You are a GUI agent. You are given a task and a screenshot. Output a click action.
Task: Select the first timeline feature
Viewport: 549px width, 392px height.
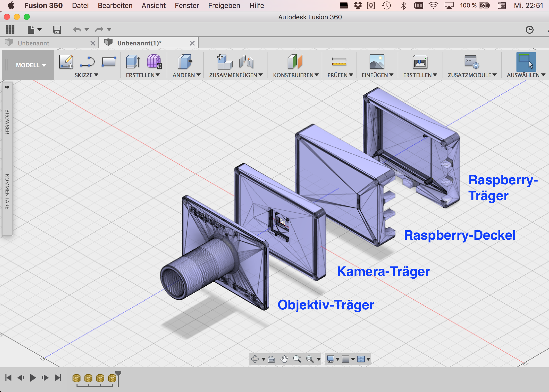tap(76, 378)
